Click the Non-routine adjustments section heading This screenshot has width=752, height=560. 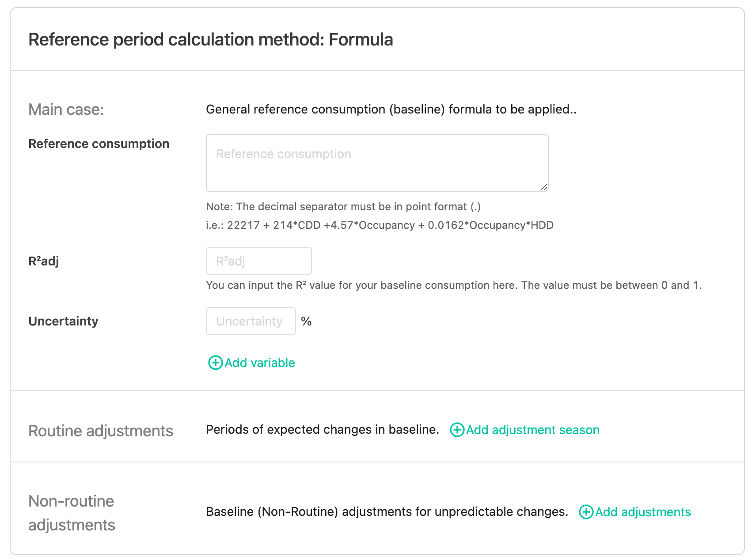point(72,513)
